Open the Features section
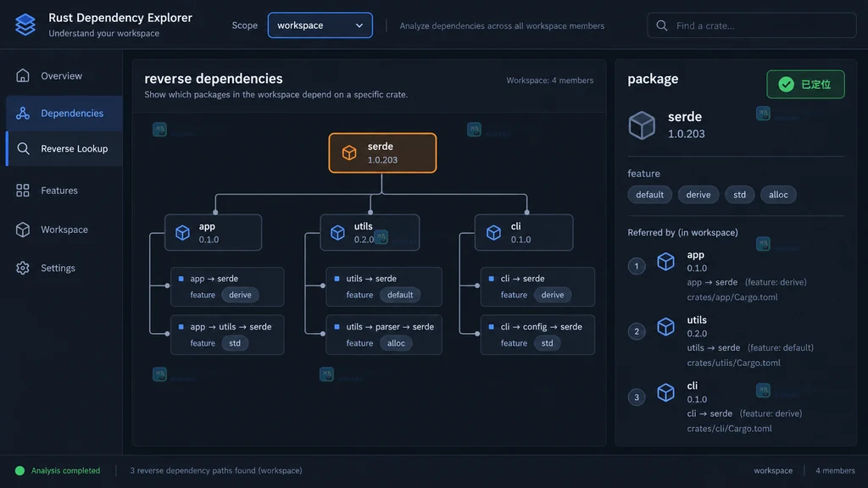Viewport: 868px width, 488px height. (x=64, y=191)
